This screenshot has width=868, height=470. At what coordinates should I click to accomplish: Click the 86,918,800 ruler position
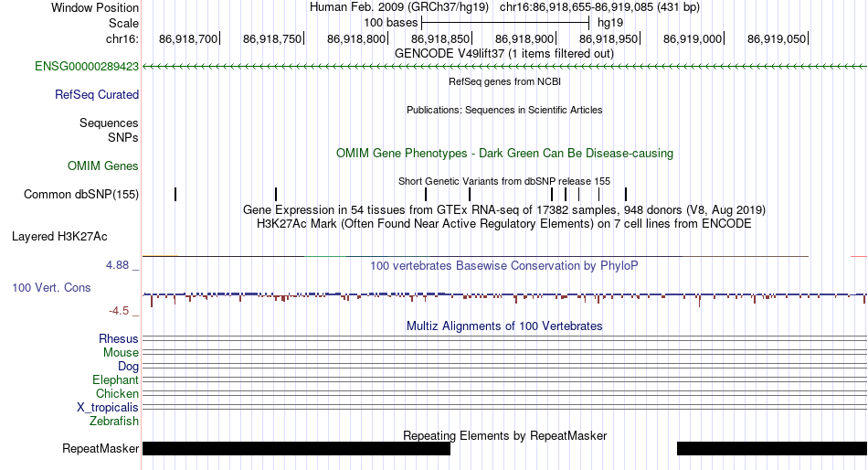click(x=356, y=38)
